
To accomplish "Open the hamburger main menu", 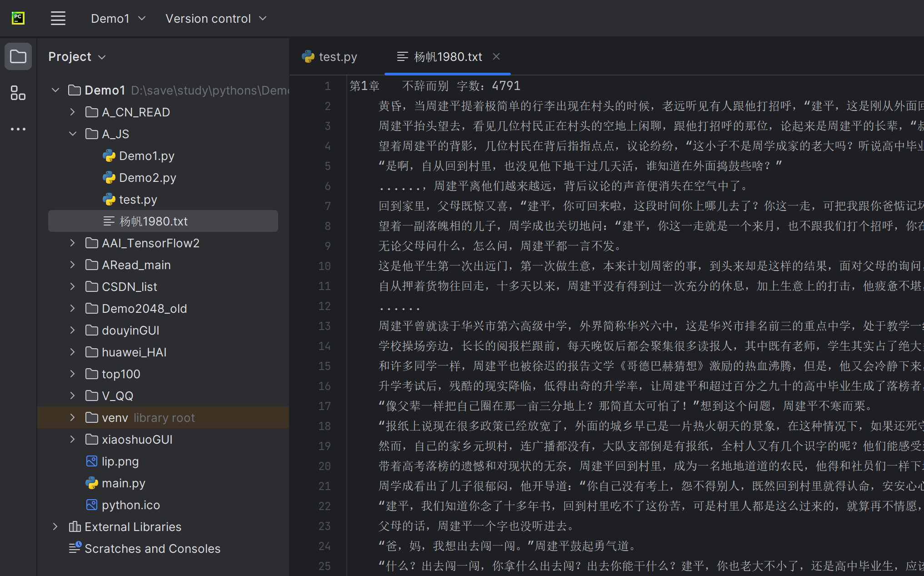I will 58,19.
